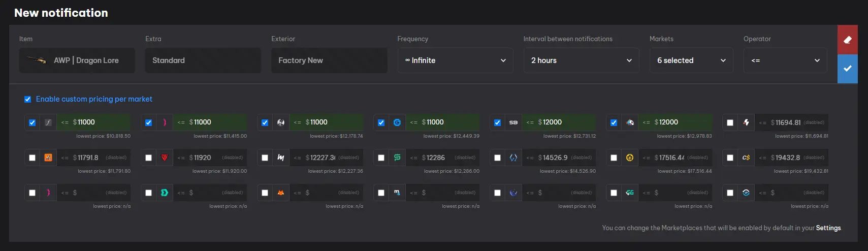Uncheck the market with lowest price $10,818.50
This screenshot has height=251, width=868.
pos(32,122)
